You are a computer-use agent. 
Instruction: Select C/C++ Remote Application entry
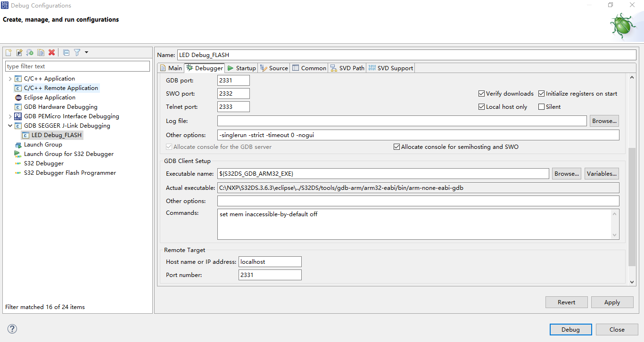coord(61,88)
